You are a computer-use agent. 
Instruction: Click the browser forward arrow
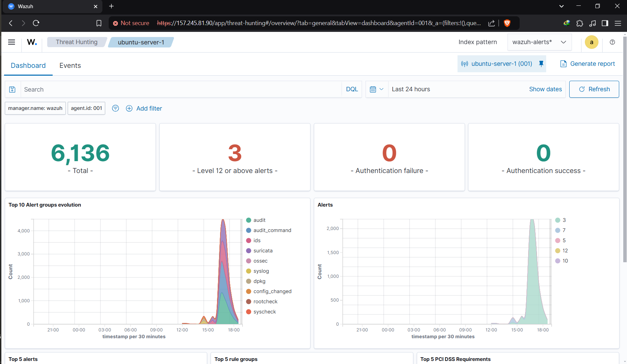pos(23,23)
